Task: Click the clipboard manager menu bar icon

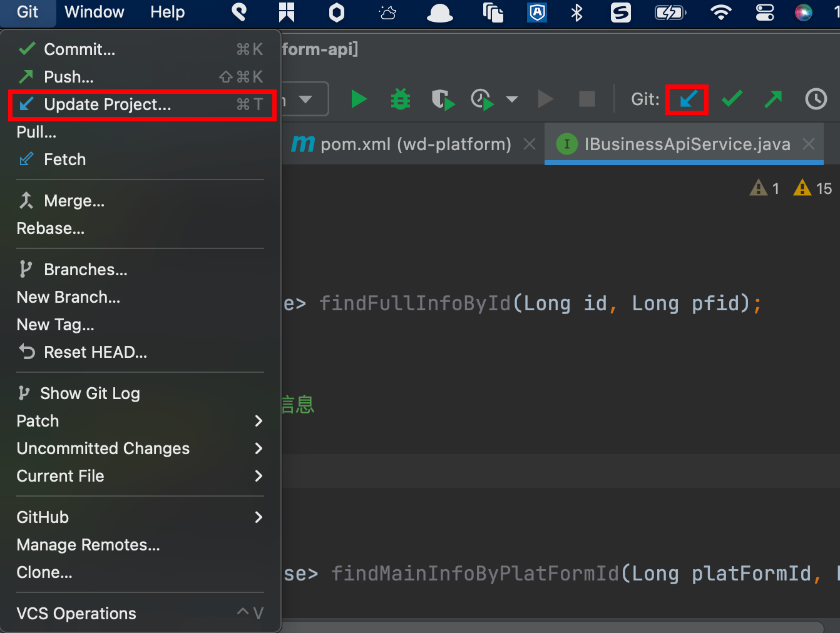Action: (493, 13)
